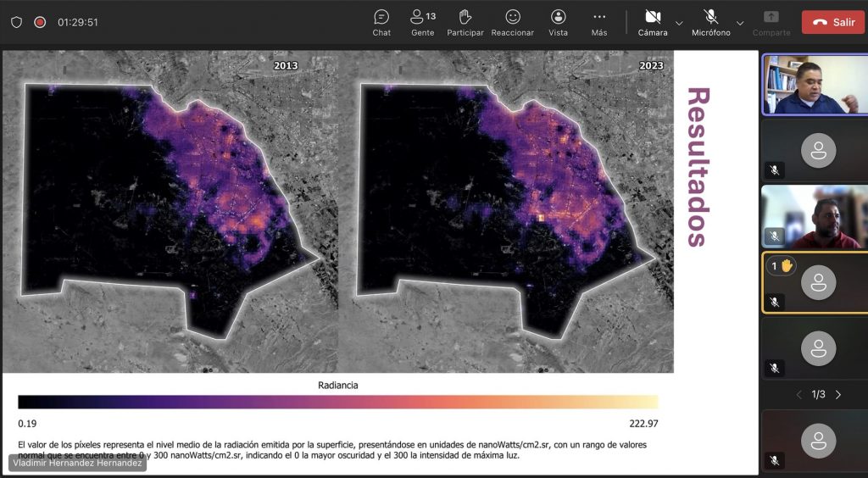Show the Gente participants list

422,22
